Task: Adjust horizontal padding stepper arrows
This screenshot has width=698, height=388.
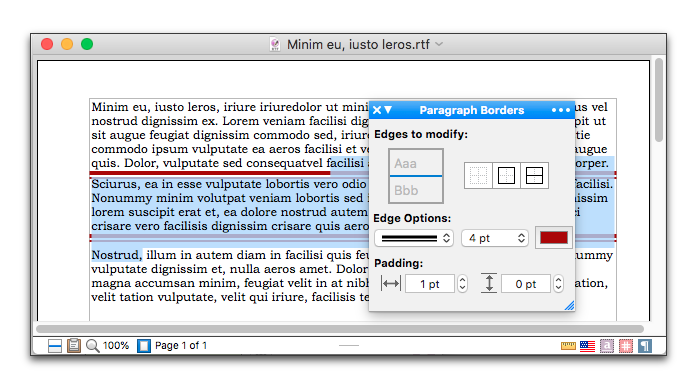Action: 462,284
